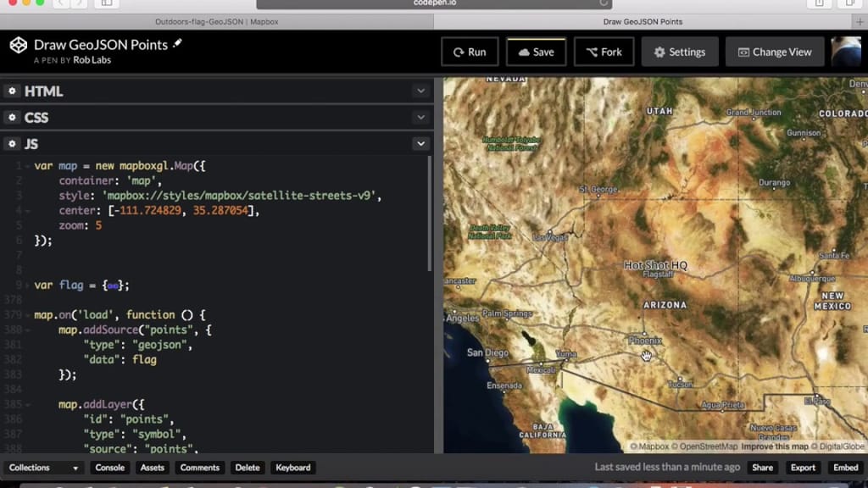Open the Console panel

[x=109, y=468]
